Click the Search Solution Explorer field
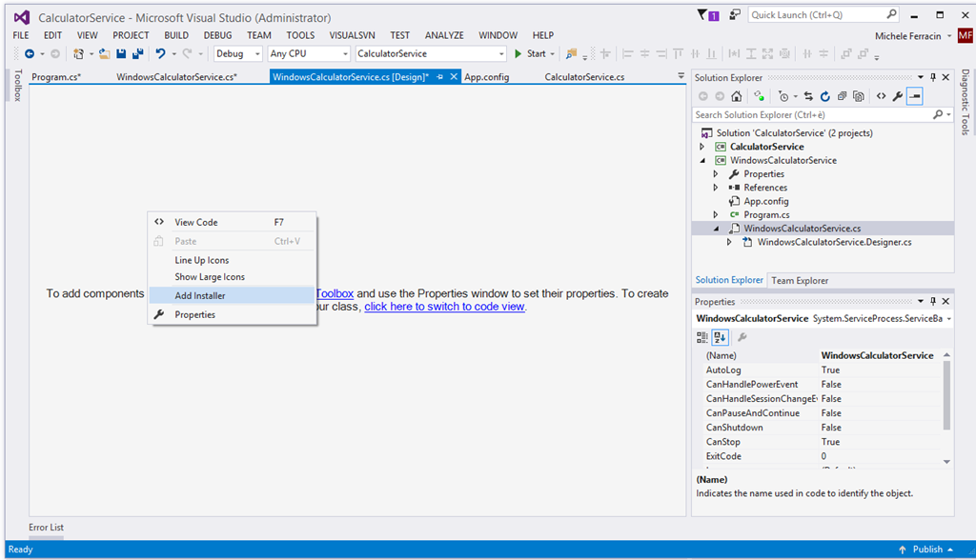The image size is (976, 560). pyautogui.click(x=810, y=114)
